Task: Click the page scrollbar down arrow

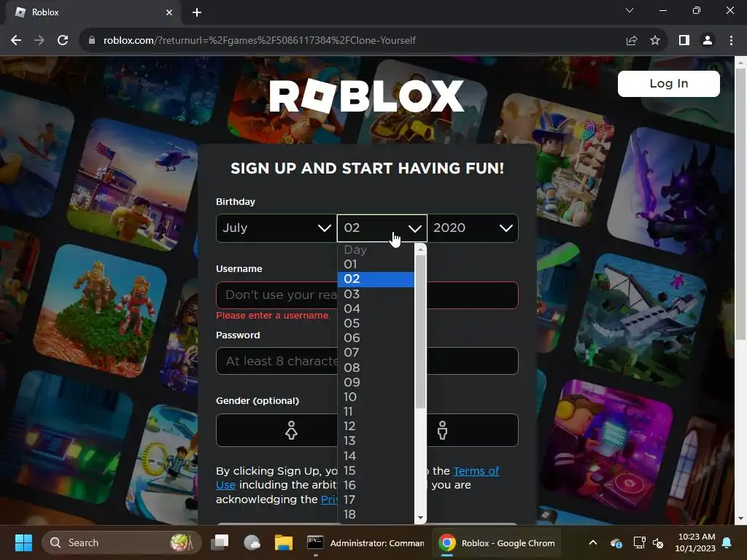Action: [x=740, y=518]
